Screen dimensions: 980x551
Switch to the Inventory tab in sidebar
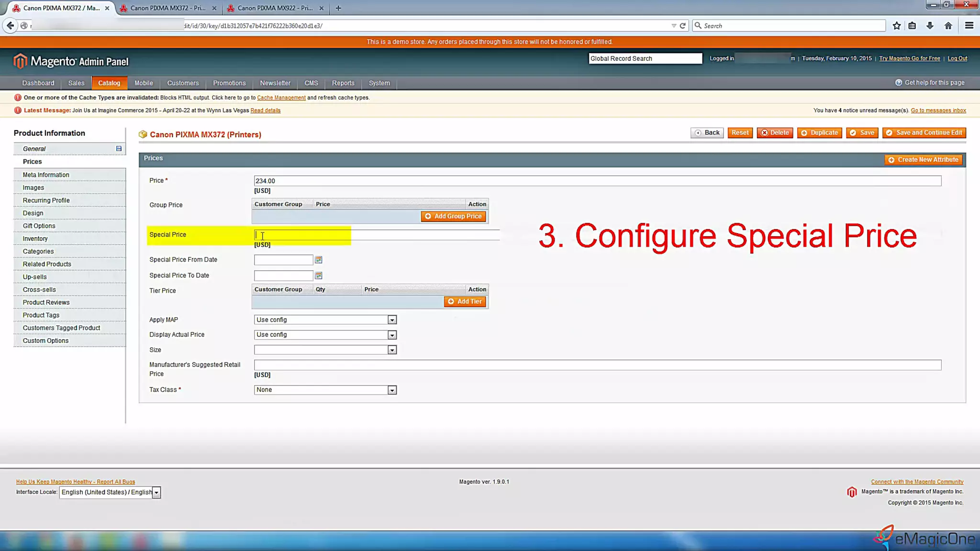click(x=35, y=239)
